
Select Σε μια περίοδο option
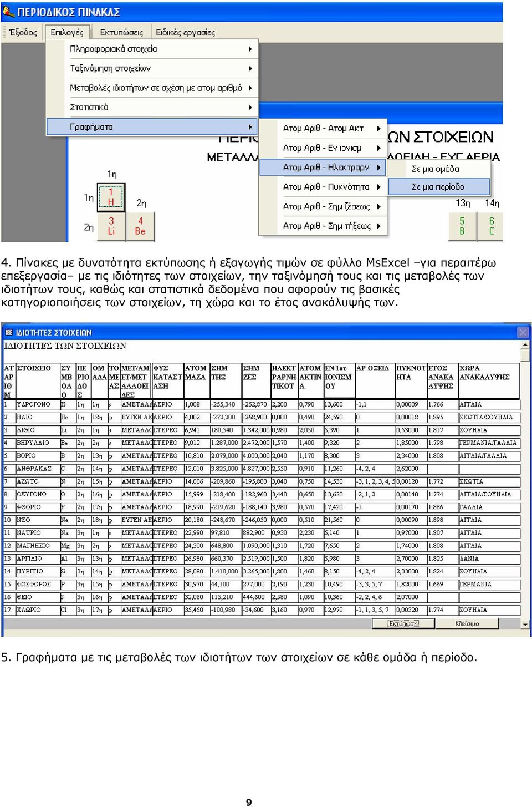tap(439, 187)
